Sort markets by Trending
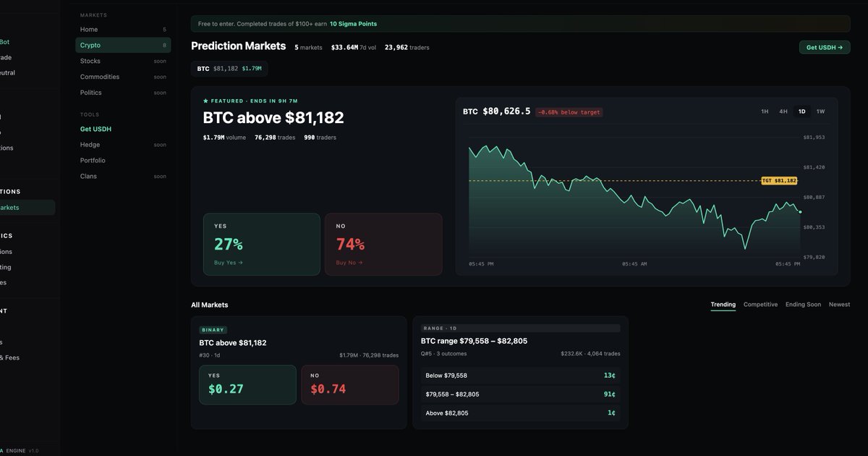 723,305
